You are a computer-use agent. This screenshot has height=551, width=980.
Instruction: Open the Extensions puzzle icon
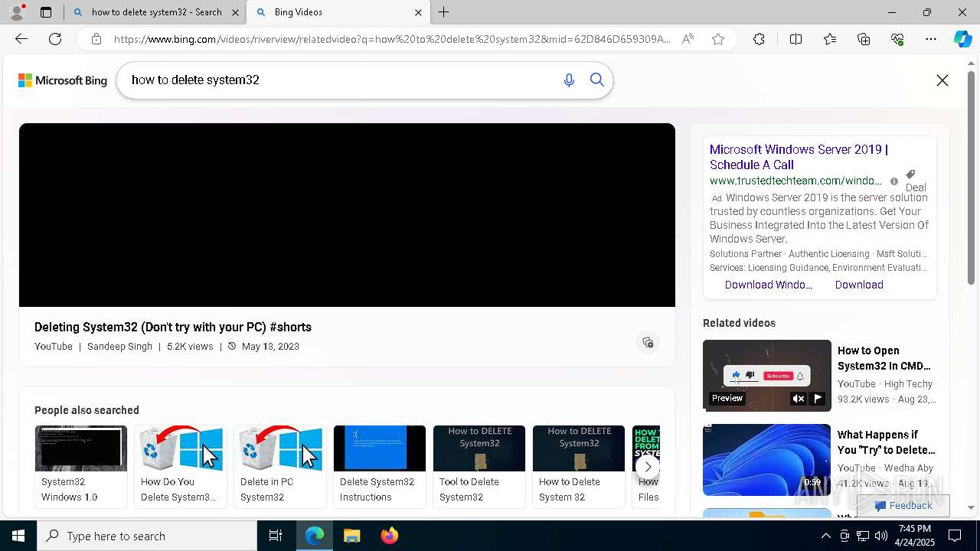[x=759, y=39]
